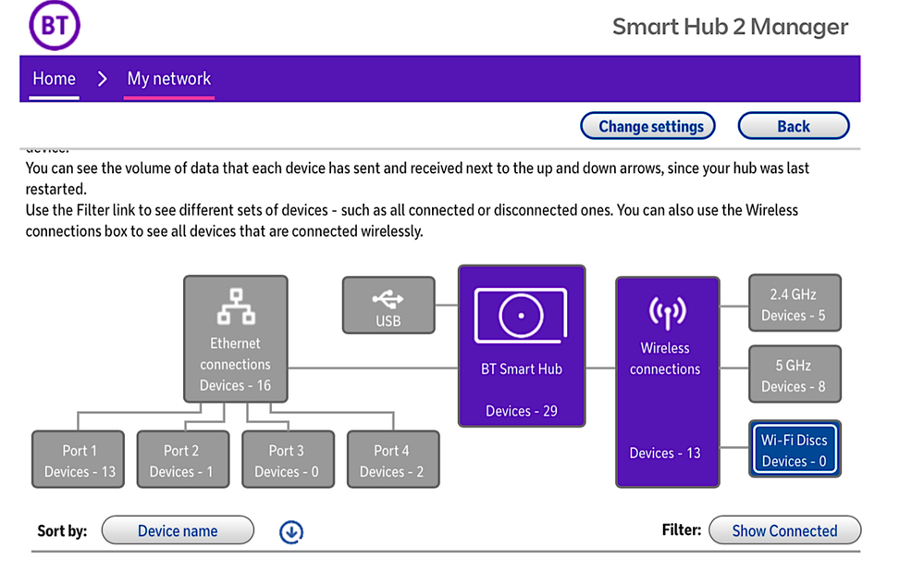Open the Show Connected filter dropdown
Image resolution: width=924 pixels, height=573 pixels.
click(x=784, y=530)
